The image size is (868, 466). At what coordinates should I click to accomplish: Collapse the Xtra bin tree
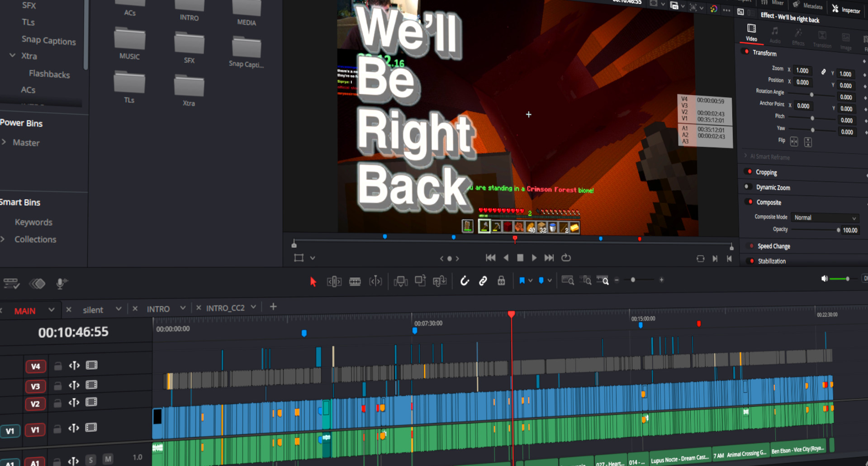point(12,55)
